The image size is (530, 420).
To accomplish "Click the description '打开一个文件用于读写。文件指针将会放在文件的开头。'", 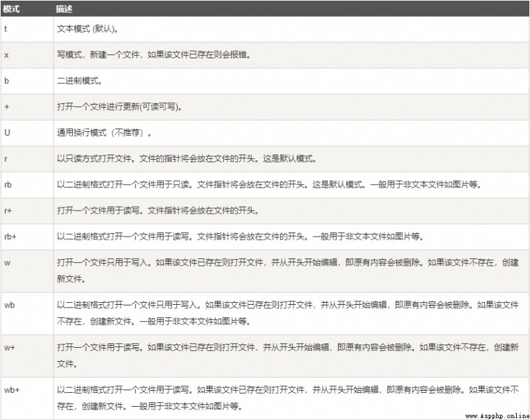I will 158,211.
